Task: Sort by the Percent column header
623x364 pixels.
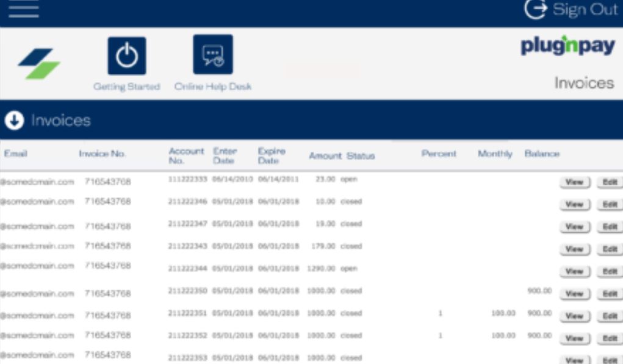Action: click(x=439, y=154)
